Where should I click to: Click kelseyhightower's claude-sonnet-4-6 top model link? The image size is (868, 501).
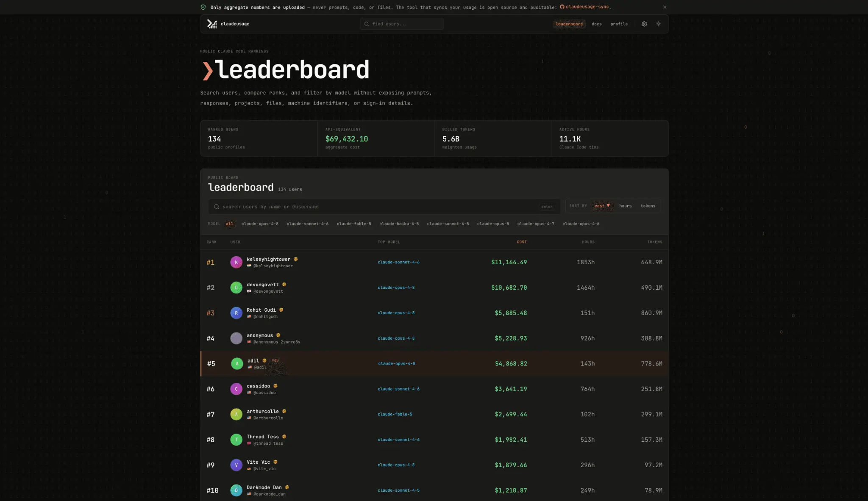tap(398, 262)
